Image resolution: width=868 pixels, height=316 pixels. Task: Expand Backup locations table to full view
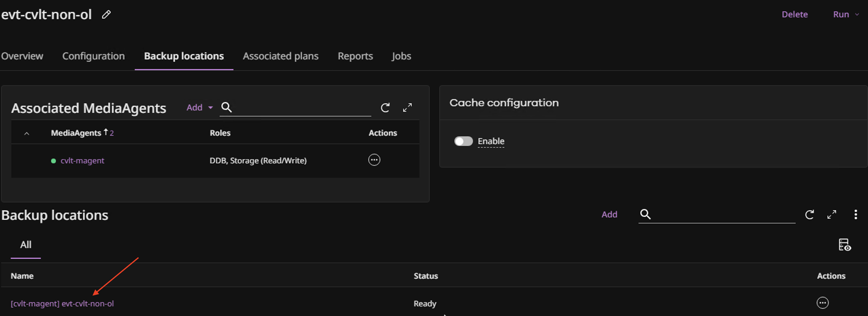832,214
